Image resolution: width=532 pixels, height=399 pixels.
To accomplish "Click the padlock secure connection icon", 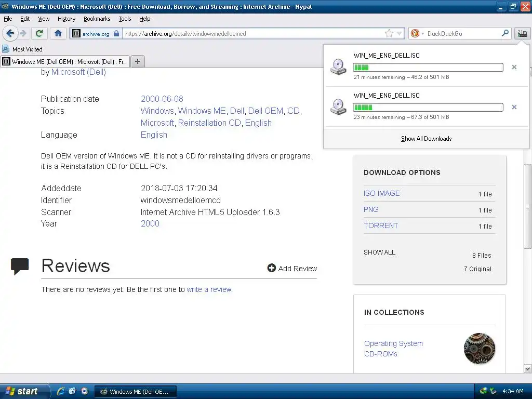I will coord(116,33).
